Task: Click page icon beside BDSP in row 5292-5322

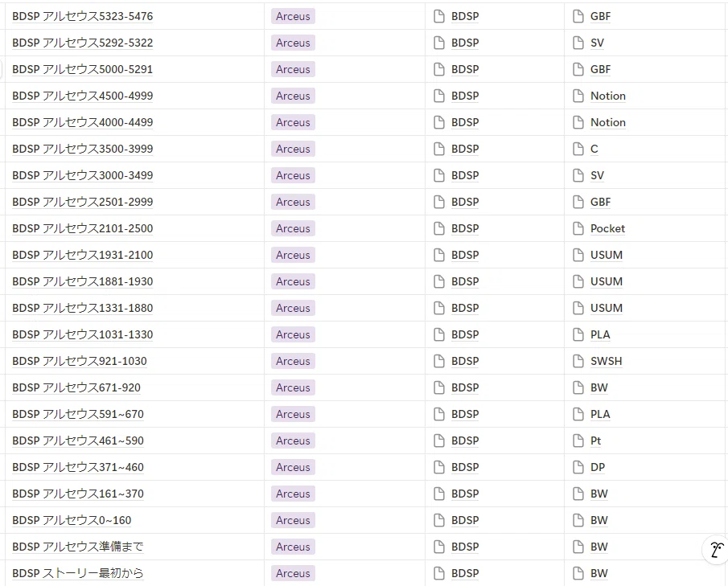Action: point(438,43)
